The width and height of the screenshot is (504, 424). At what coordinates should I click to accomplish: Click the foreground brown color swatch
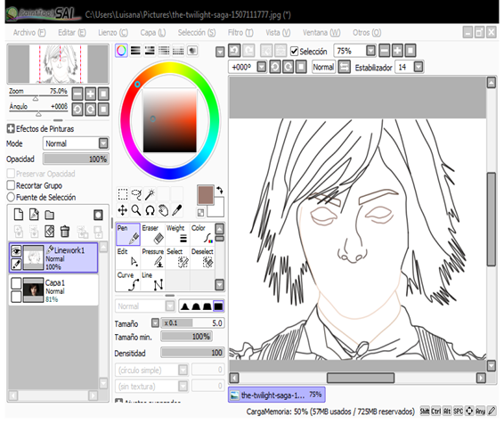(x=206, y=195)
